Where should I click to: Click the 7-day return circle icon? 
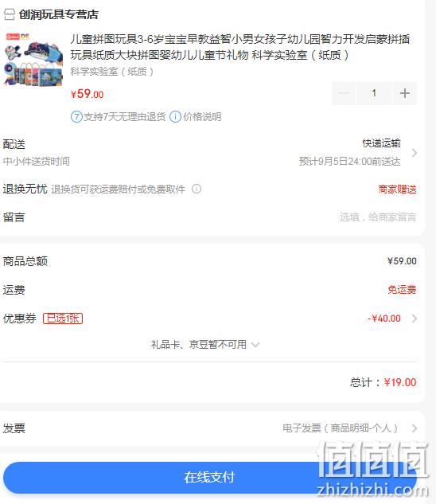76,117
